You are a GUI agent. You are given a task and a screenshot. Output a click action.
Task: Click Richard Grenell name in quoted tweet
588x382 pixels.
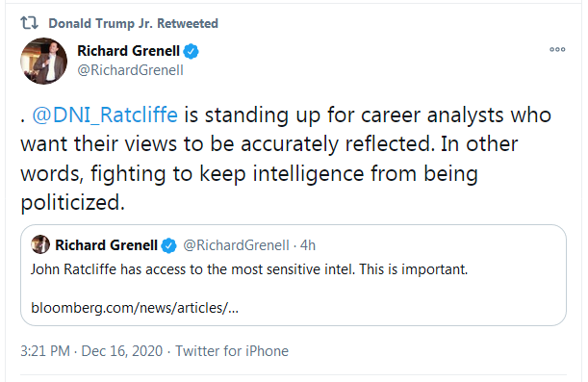(x=106, y=245)
